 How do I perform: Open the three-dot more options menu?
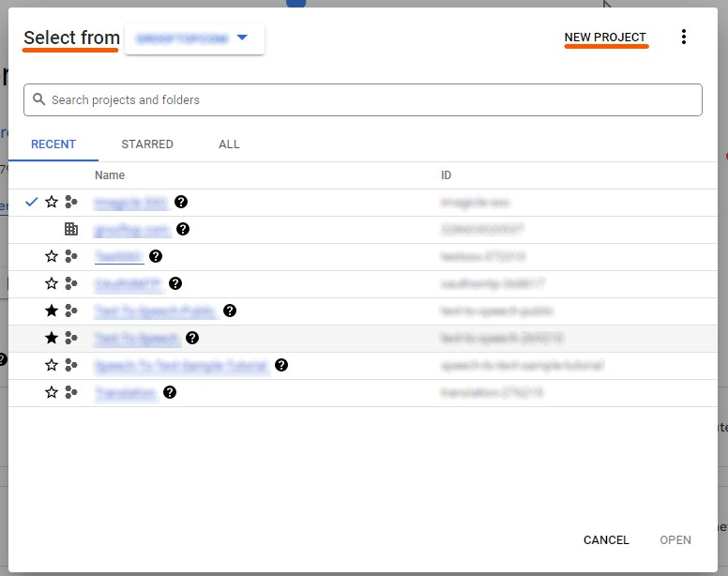683,38
